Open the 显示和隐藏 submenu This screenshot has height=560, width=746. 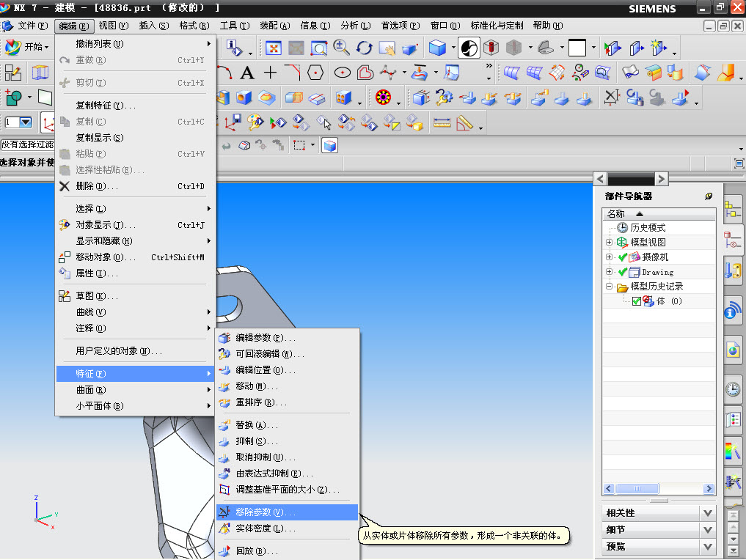click(135, 241)
